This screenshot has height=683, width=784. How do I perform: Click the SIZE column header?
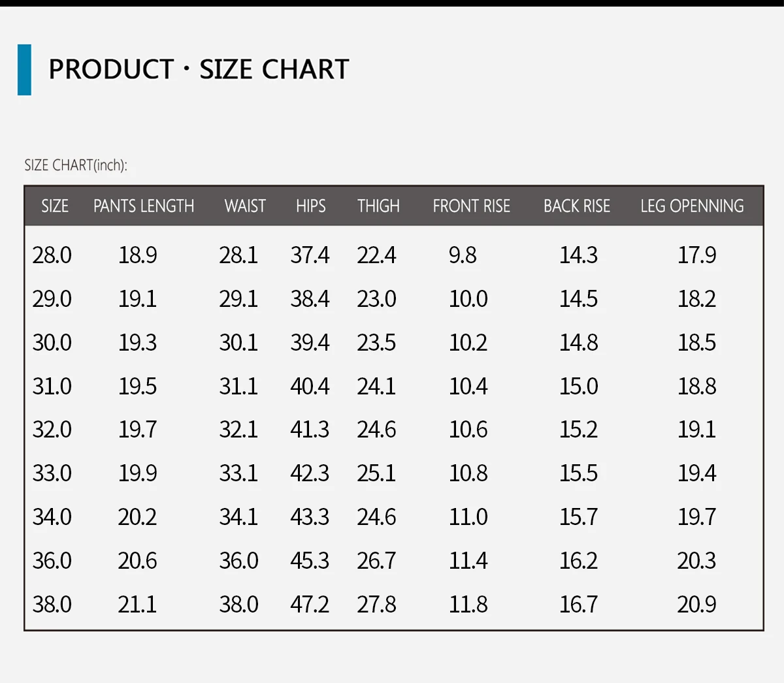pos(55,206)
